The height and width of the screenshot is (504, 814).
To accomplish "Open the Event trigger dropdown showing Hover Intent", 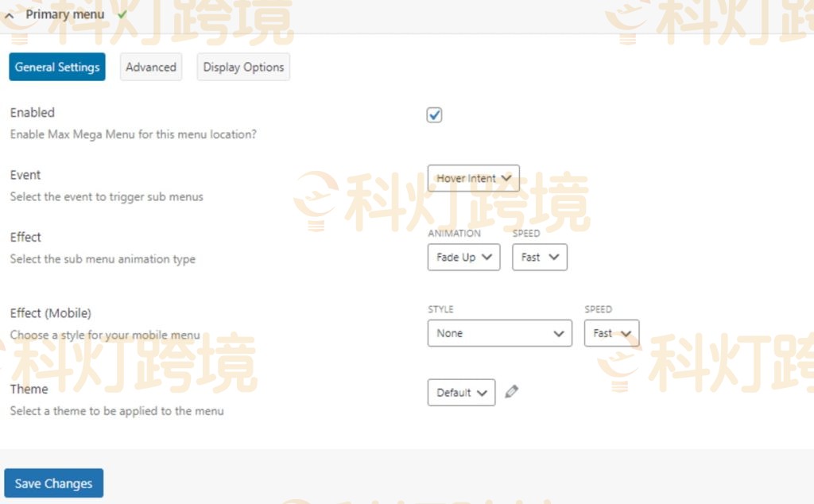I will coord(473,178).
